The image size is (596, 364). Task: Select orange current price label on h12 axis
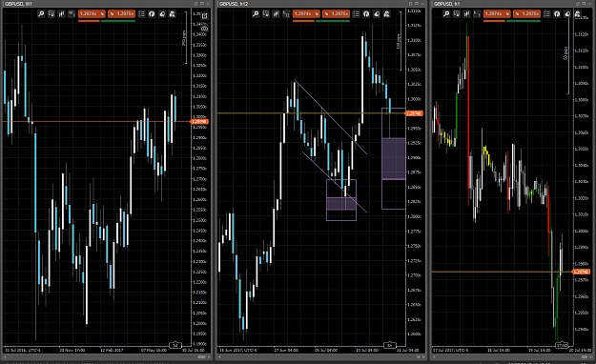pyautogui.click(x=414, y=113)
